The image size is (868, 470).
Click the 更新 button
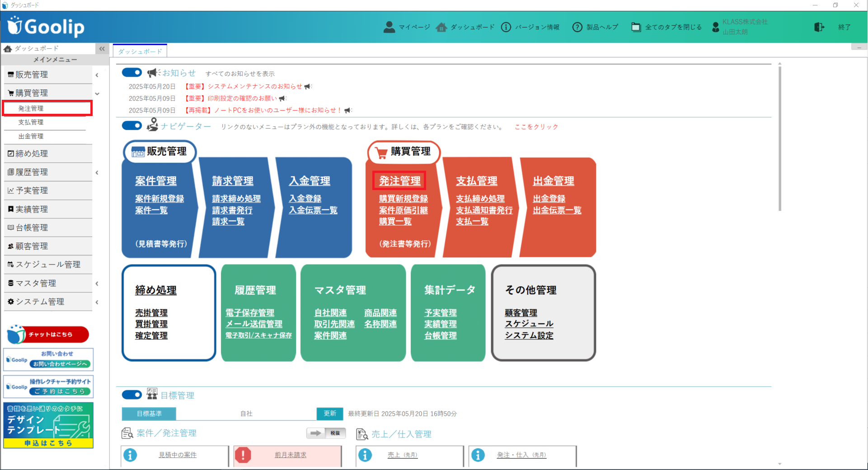(x=330, y=414)
